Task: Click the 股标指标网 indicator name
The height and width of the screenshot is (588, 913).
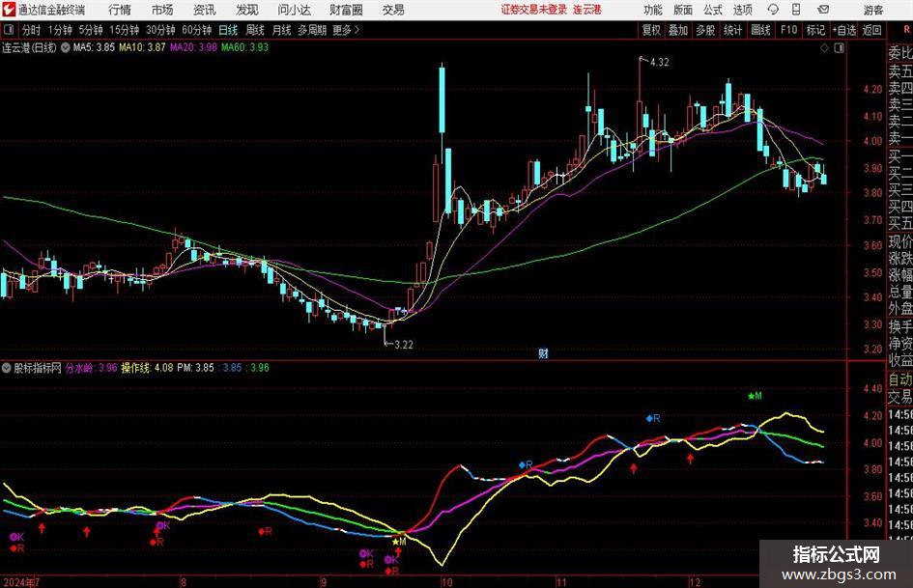Action: pyautogui.click(x=38, y=368)
